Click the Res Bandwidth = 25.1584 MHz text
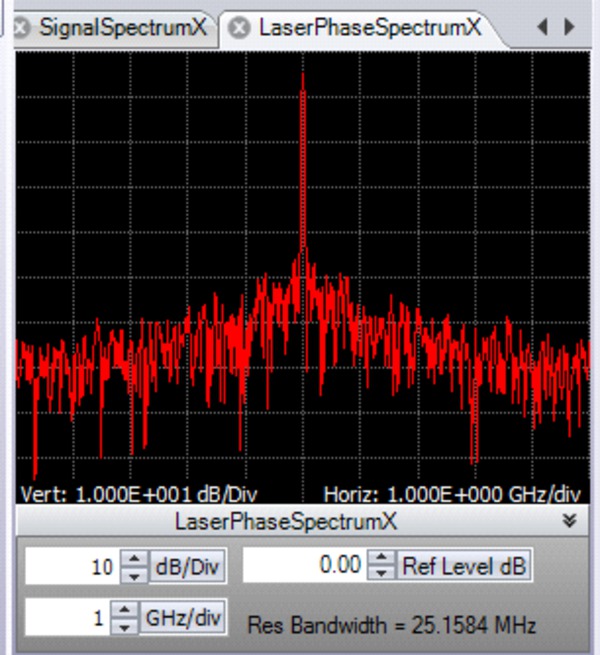The width and height of the screenshot is (600, 655). click(392, 625)
